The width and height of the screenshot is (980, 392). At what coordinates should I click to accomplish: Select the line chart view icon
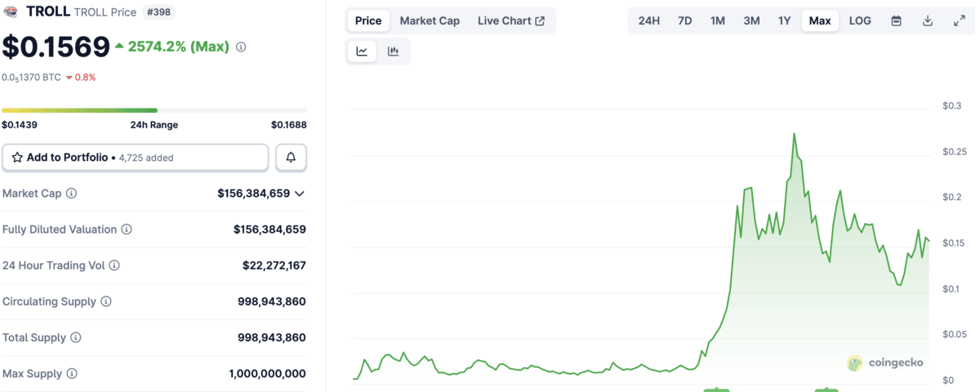pyautogui.click(x=362, y=51)
